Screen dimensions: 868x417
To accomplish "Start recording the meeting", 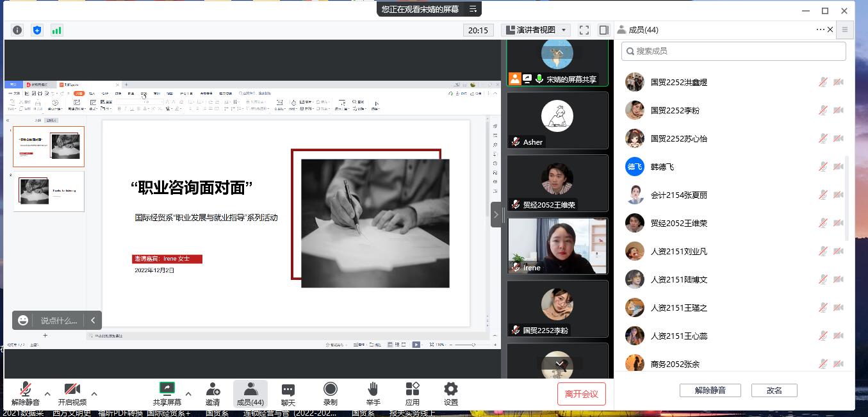I will (330, 394).
